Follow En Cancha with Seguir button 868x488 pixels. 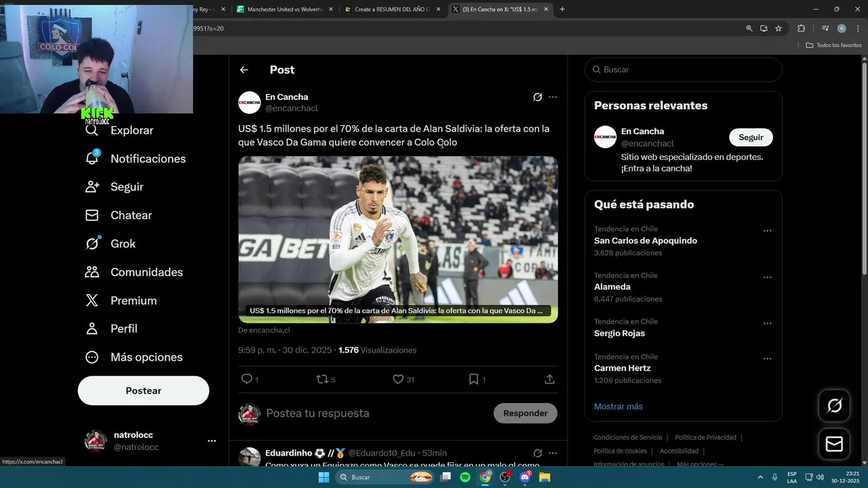coord(751,137)
